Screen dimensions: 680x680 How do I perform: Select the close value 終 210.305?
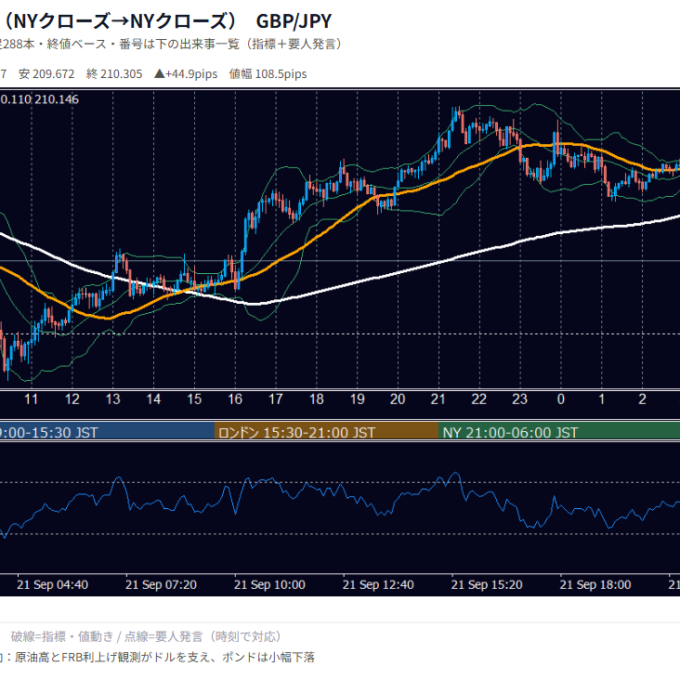coord(114,74)
